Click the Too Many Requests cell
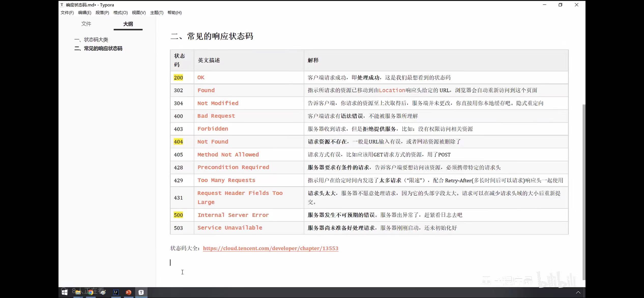The height and width of the screenshot is (298, 644). [249, 180]
